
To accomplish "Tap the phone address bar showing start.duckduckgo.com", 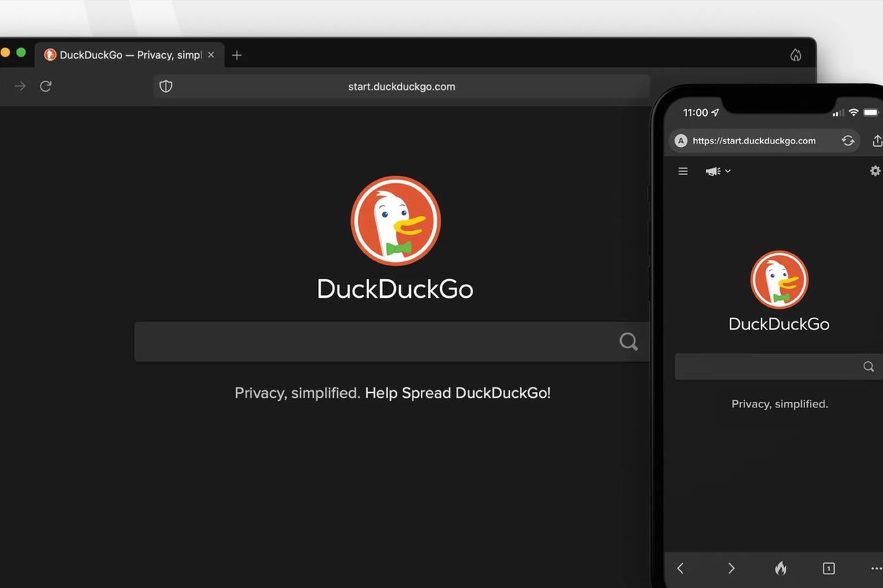I will point(755,141).
